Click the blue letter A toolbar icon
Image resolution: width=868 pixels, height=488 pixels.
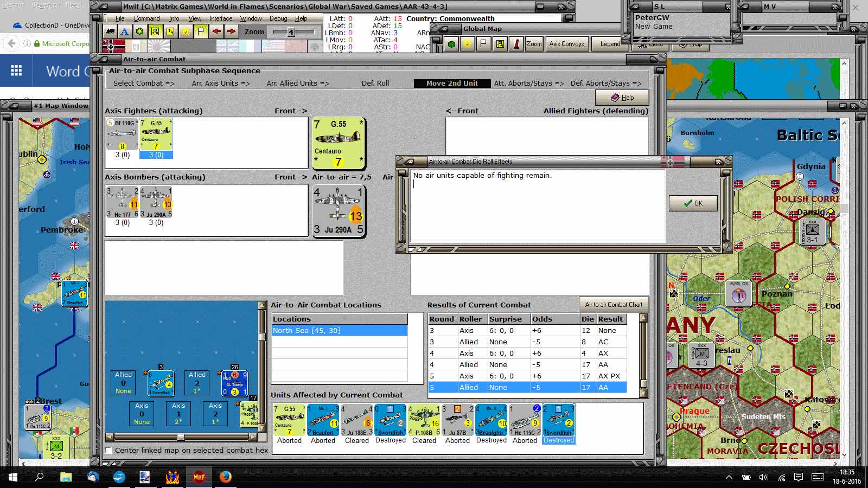(x=125, y=31)
